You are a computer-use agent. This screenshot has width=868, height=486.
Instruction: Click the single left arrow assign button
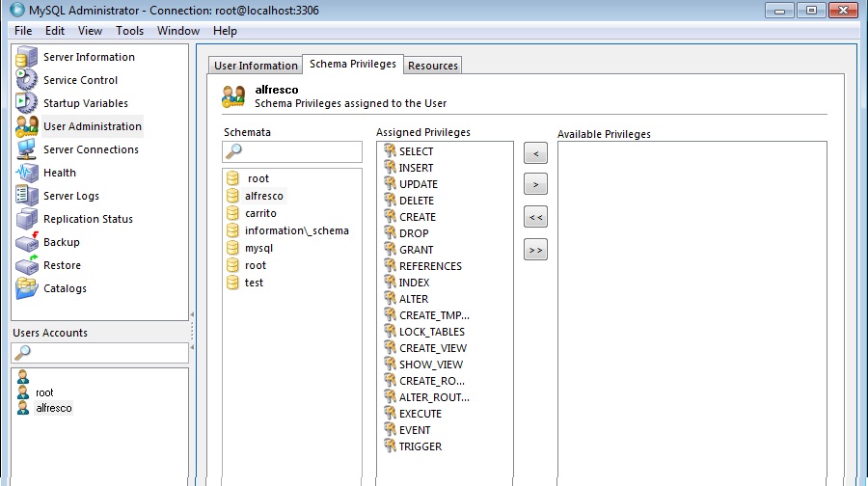[535, 153]
